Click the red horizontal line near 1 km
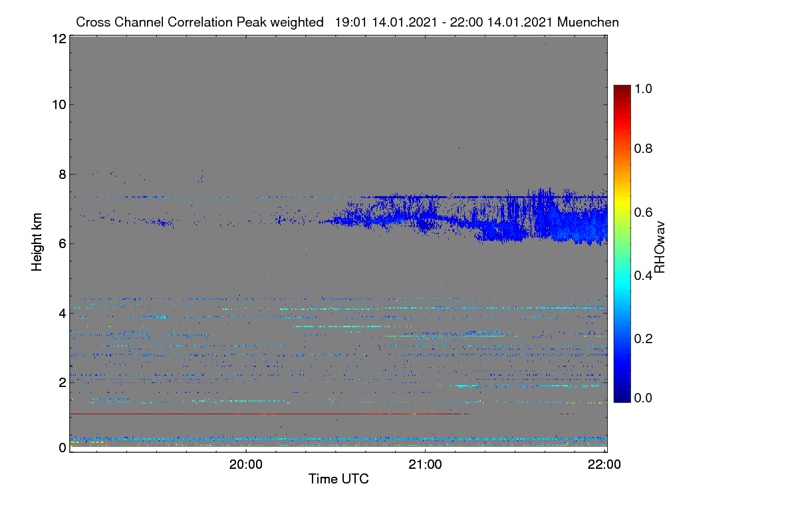The height and width of the screenshot is (532, 798). click(269, 414)
